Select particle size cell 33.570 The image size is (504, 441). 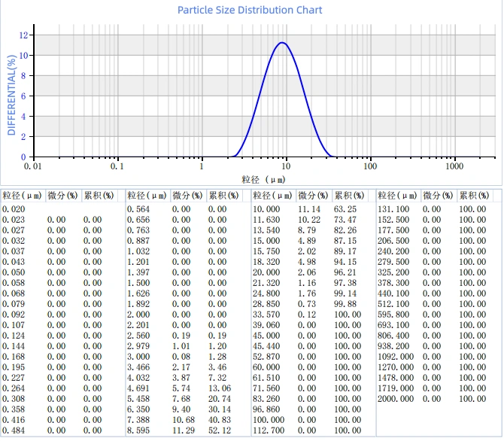[x=266, y=315]
